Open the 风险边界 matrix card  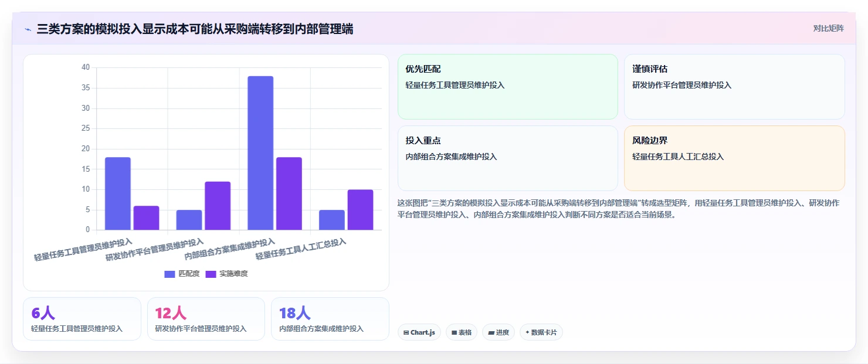[734, 158]
